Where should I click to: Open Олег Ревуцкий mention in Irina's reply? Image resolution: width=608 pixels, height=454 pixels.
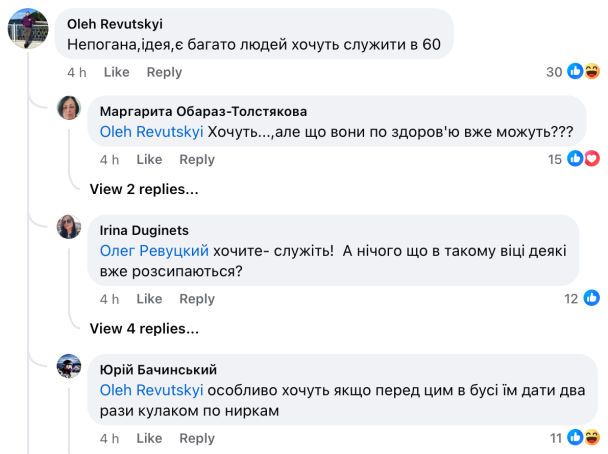click(156, 251)
